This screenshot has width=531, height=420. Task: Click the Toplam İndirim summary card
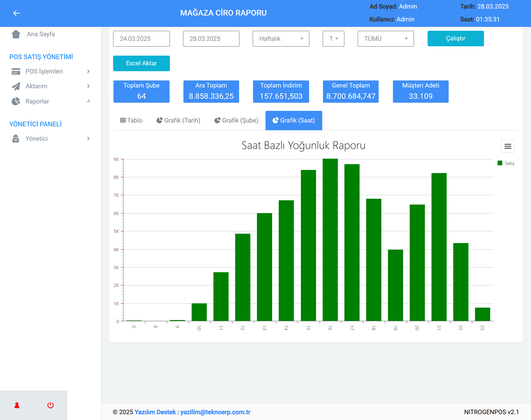[281, 91]
